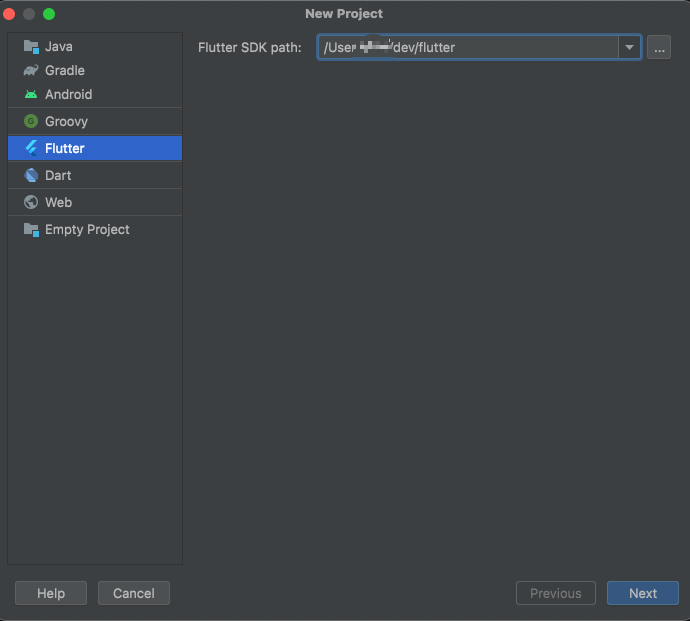
Task: Select Groovy project type
Action: [x=95, y=121]
